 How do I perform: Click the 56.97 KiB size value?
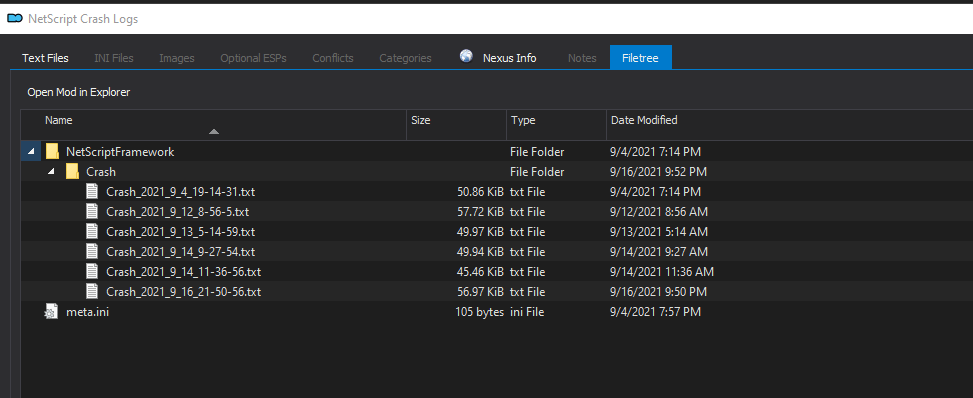tap(480, 291)
